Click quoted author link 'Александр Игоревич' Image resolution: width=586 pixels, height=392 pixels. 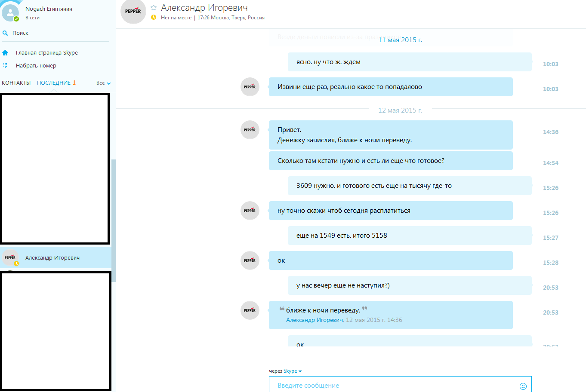coord(315,320)
